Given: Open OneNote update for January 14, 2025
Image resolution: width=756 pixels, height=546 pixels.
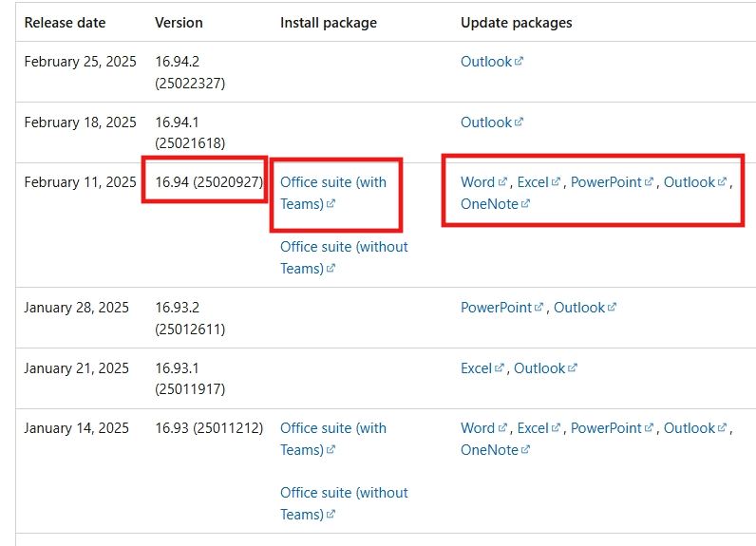Looking at the screenshot, I should tap(495, 449).
